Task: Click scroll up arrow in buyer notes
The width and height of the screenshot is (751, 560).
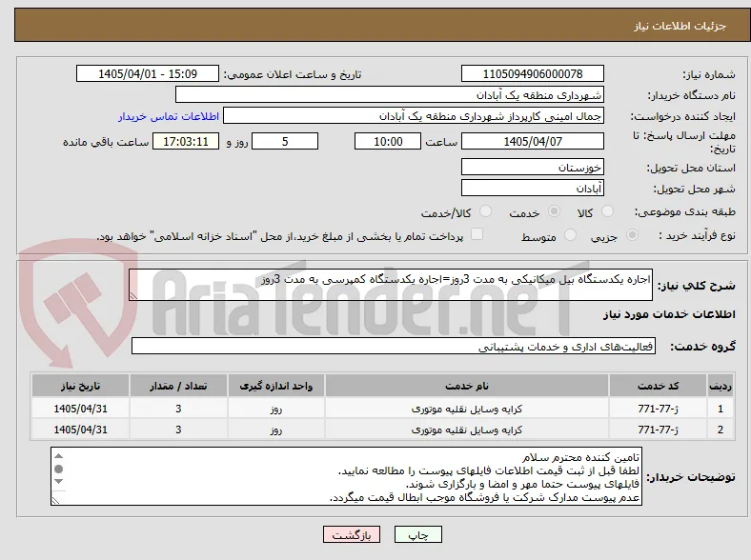Action: tap(58, 455)
